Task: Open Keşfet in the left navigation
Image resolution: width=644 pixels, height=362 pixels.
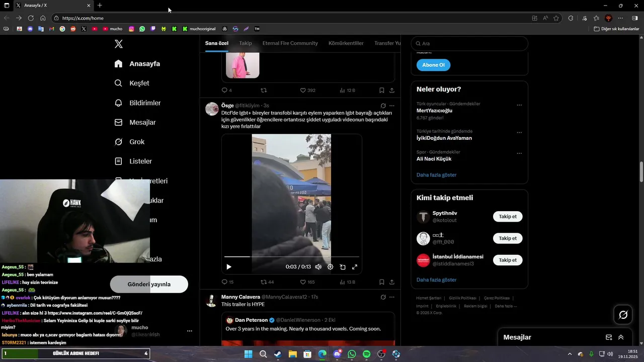Action: click(x=132, y=83)
